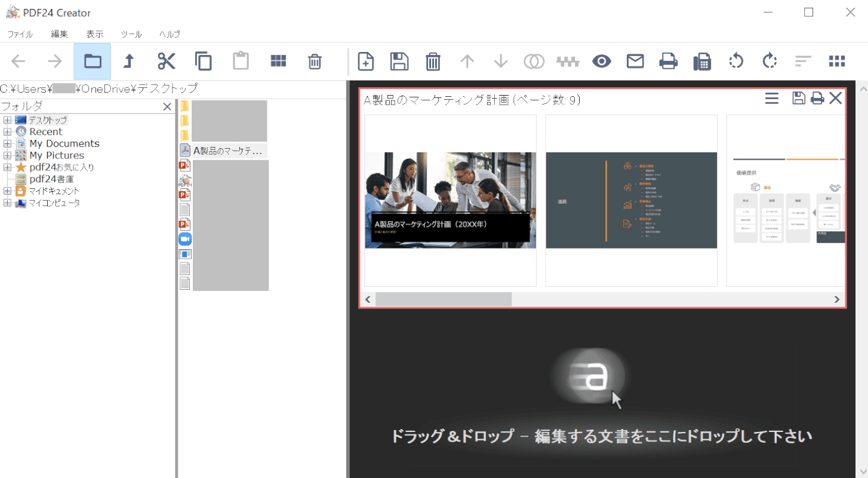868x478 pixels.
Task: Open the ツール menu
Action: [x=131, y=34]
